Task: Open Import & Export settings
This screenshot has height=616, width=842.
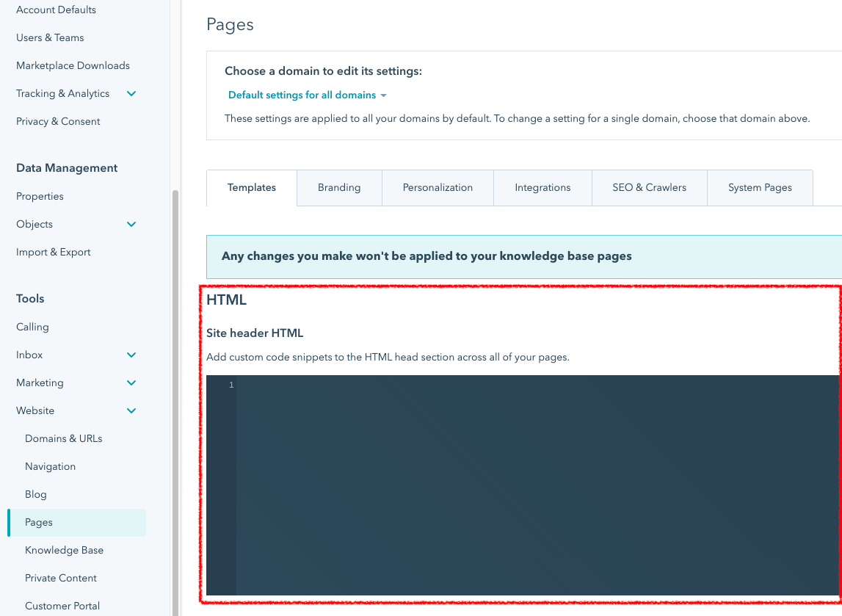Action: point(53,252)
